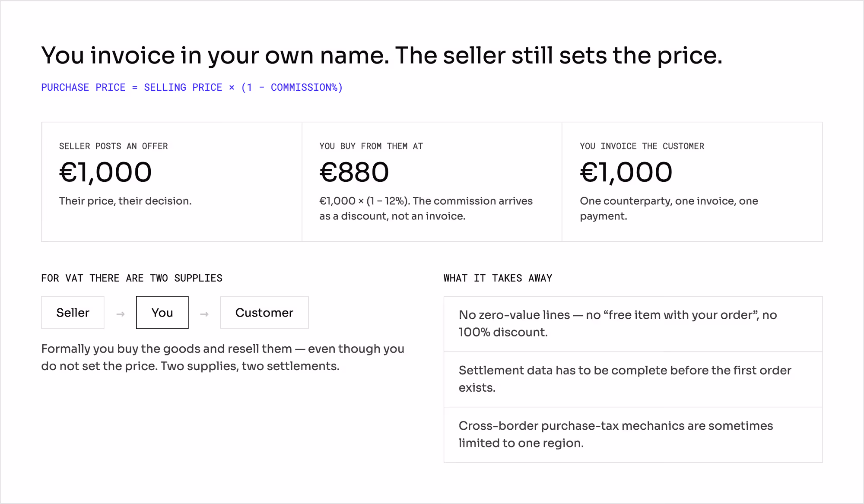Click the You invoice the customer card
864x504 pixels.
[692, 182]
